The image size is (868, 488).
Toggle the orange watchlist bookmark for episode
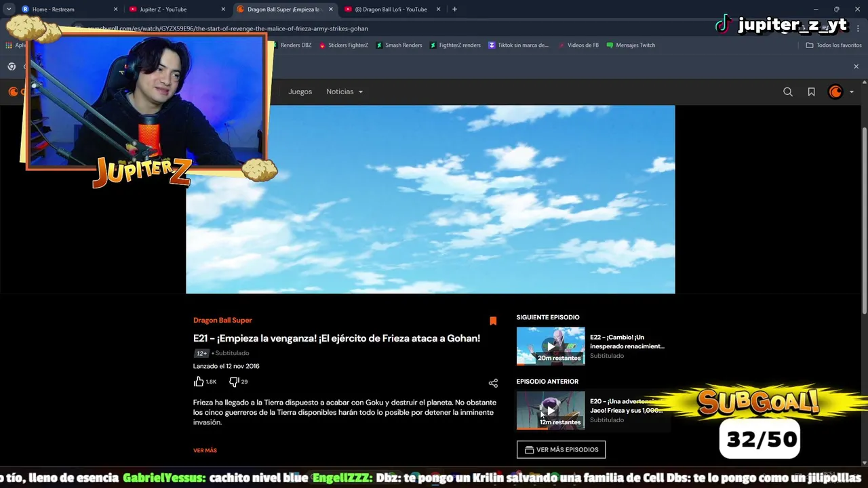pos(493,321)
